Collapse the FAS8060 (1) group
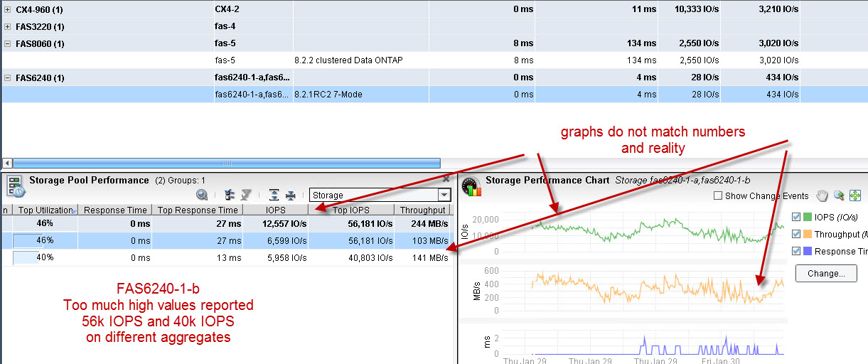 pos(7,43)
